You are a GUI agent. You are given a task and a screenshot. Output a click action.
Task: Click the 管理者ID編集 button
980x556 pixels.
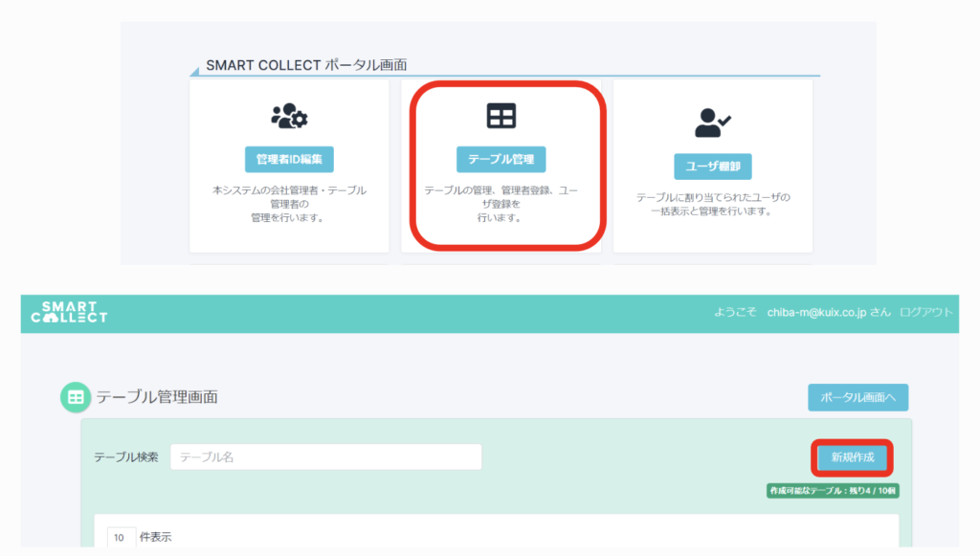pyautogui.click(x=289, y=159)
